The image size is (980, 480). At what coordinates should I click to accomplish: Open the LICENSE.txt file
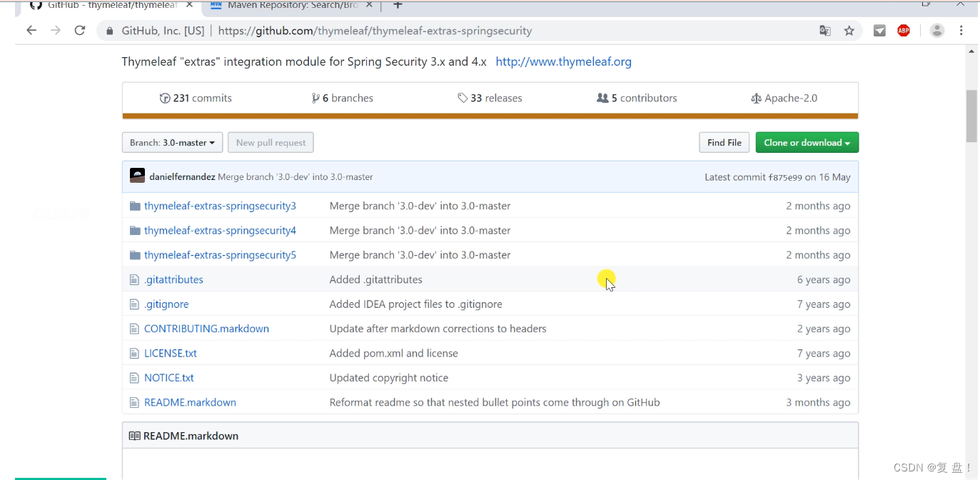[171, 353]
